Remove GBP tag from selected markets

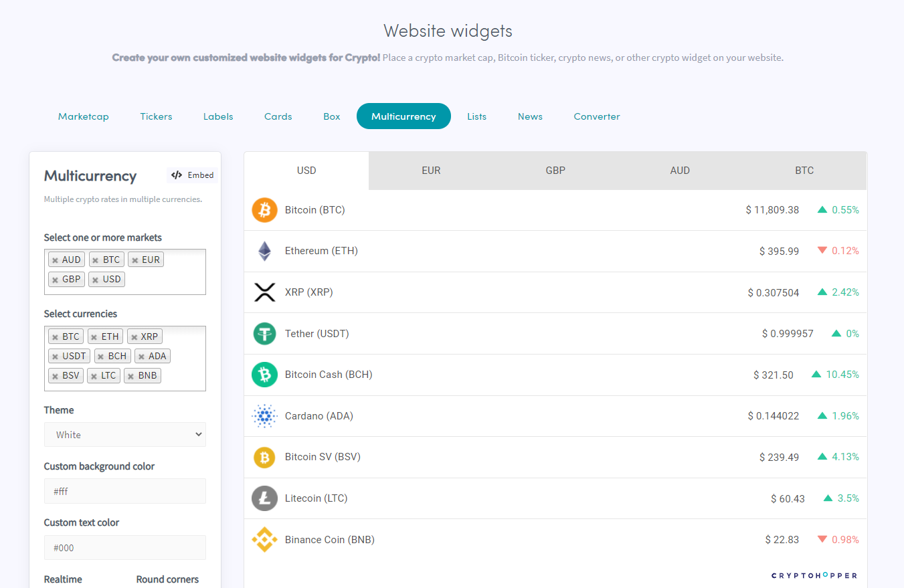pos(55,280)
